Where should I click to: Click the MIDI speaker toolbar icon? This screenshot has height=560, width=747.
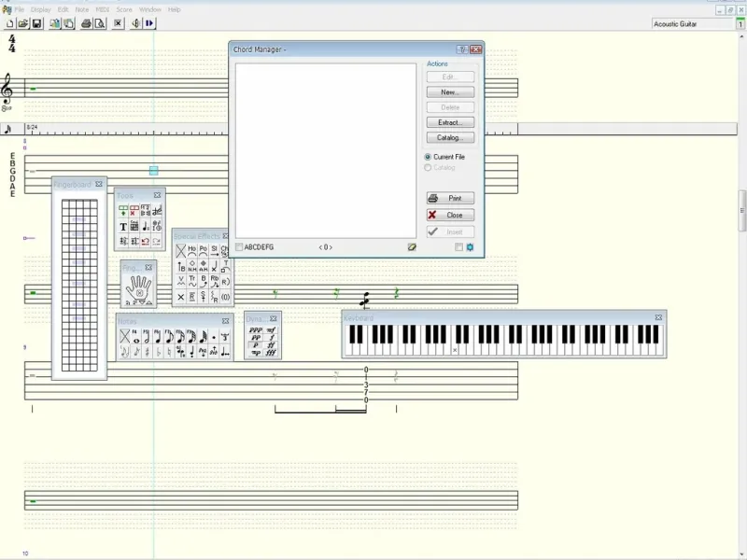pyautogui.click(x=135, y=23)
